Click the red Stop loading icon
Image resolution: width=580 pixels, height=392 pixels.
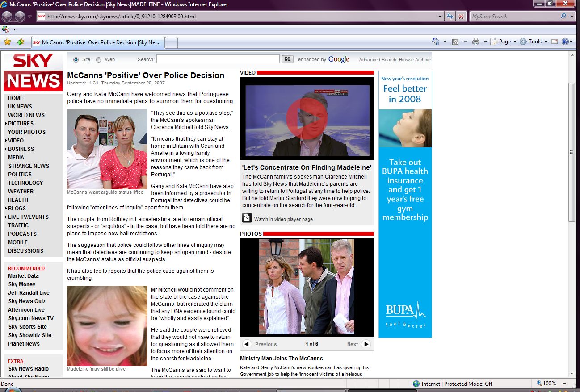coord(461,17)
